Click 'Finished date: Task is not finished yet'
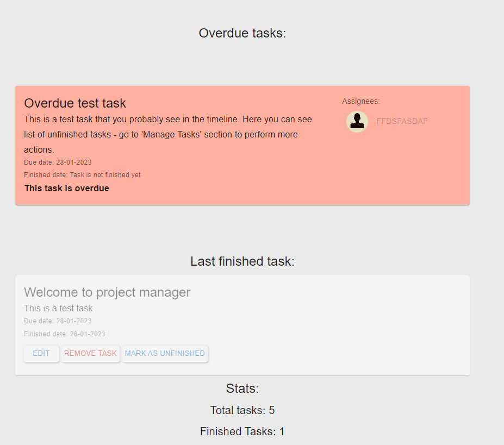Image resolution: width=504 pixels, height=445 pixels. (x=82, y=175)
